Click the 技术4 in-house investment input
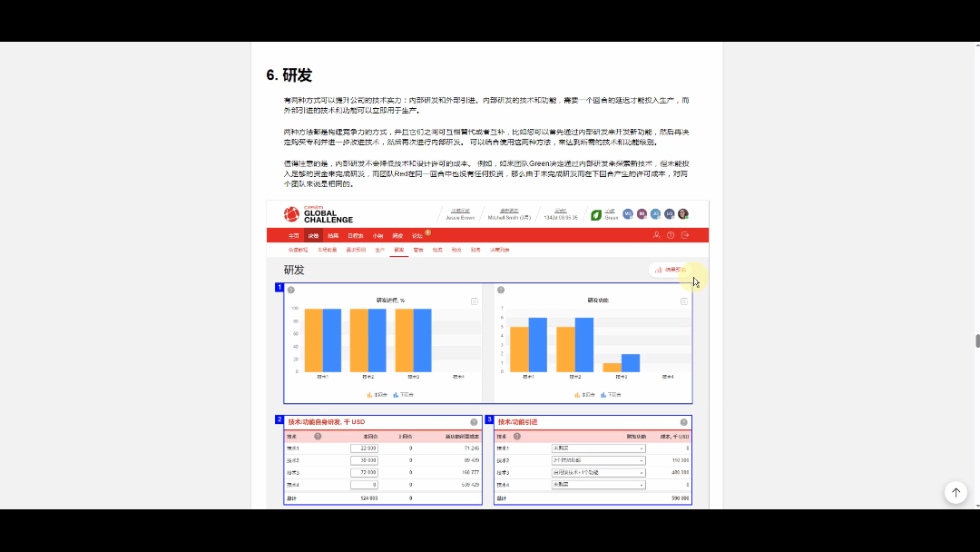The height and width of the screenshot is (552, 980). coord(365,485)
